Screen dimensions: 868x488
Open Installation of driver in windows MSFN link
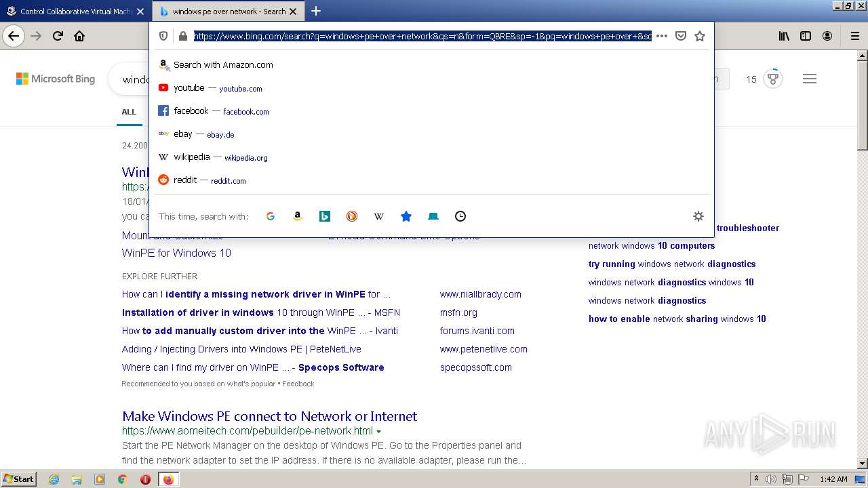click(261, 312)
